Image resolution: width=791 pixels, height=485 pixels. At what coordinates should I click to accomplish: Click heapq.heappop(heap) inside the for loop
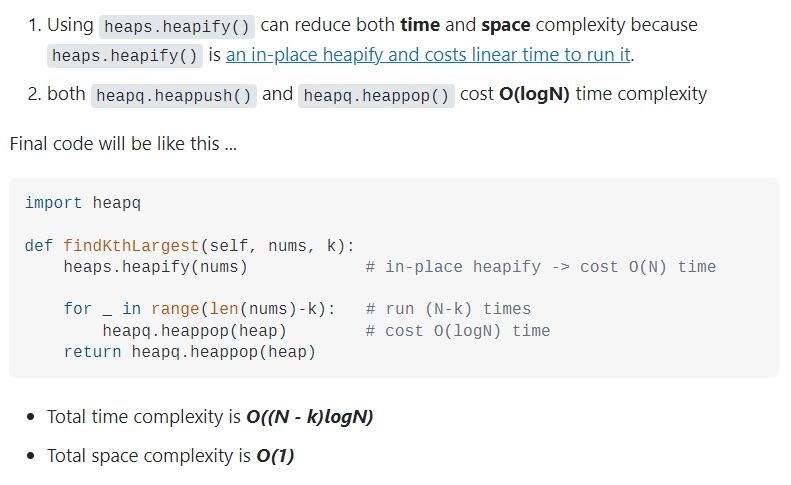194,330
